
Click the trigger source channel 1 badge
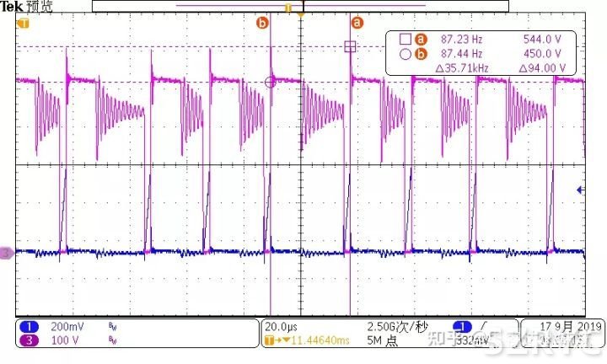[461, 326]
